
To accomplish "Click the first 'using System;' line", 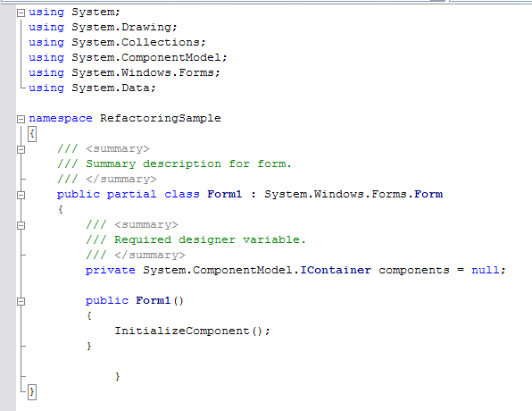I will tap(74, 13).
